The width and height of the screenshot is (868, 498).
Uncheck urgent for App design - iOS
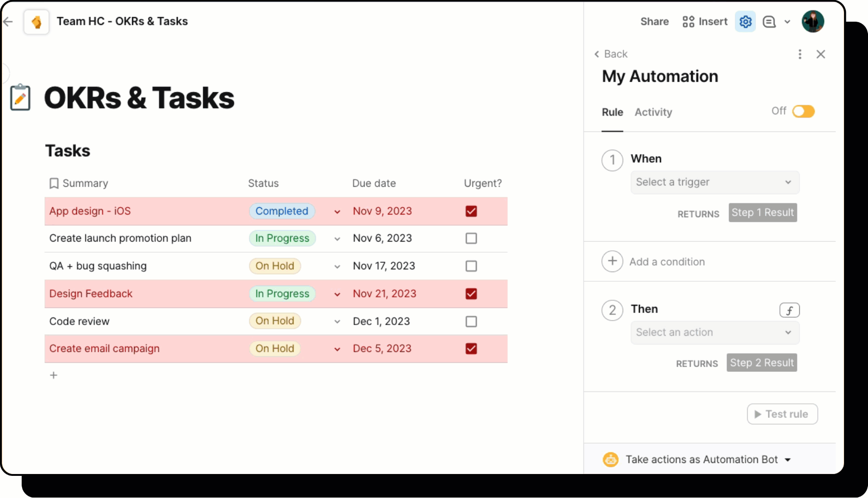tap(471, 211)
